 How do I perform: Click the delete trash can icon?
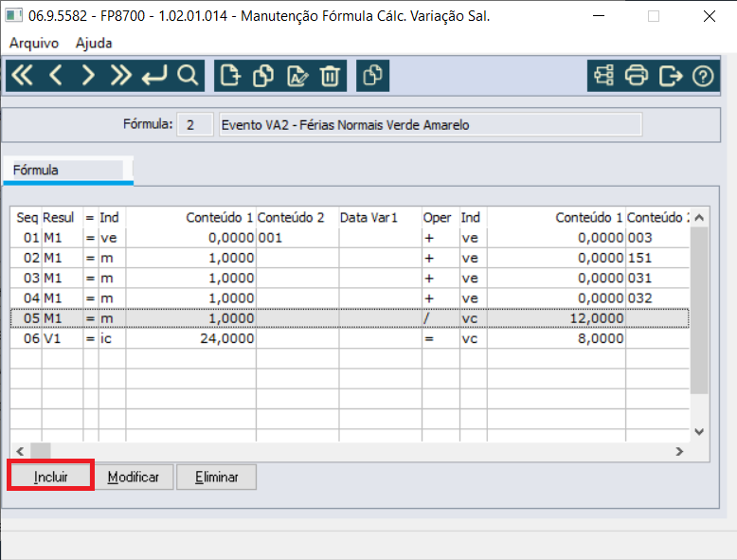[x=330, y=76]
